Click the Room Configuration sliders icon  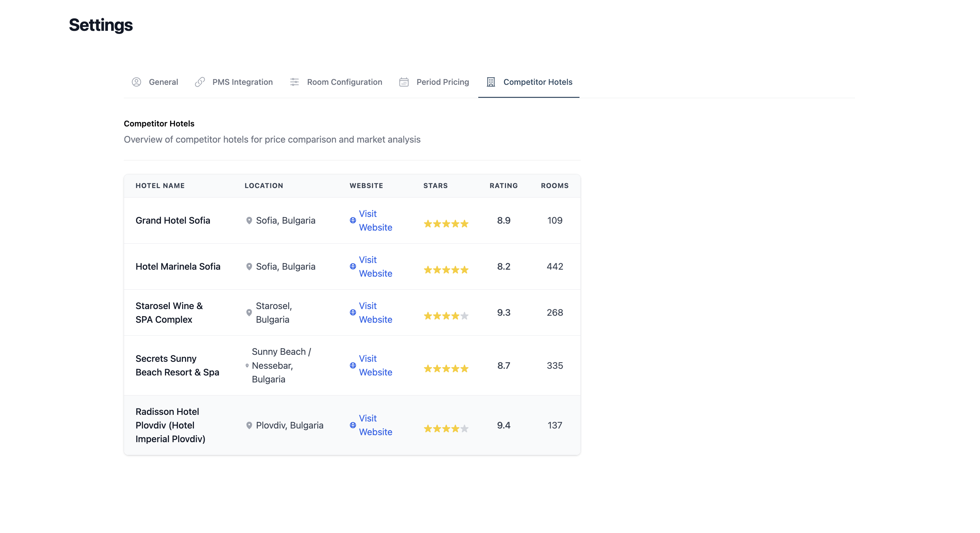click(295, 82)
